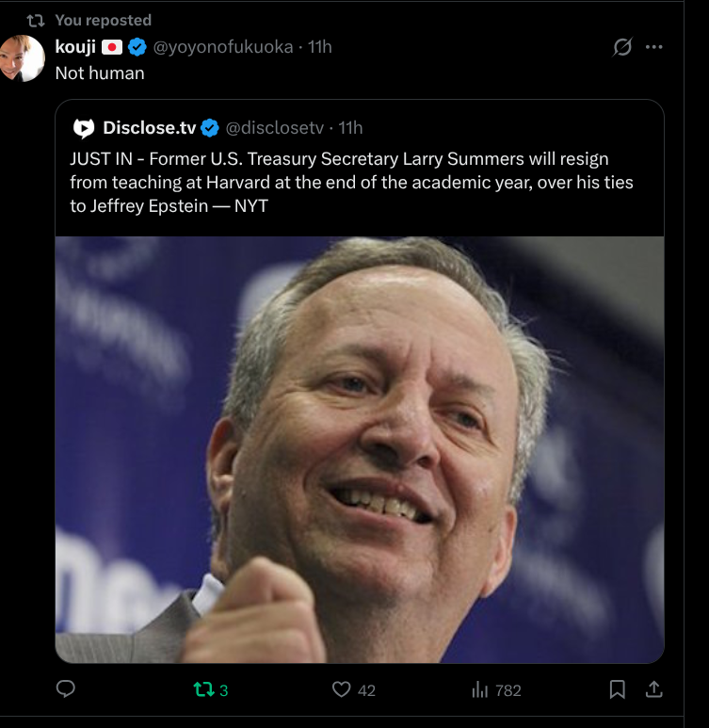Undo the repost with the green arrows
709x728 pixels.
204,689
